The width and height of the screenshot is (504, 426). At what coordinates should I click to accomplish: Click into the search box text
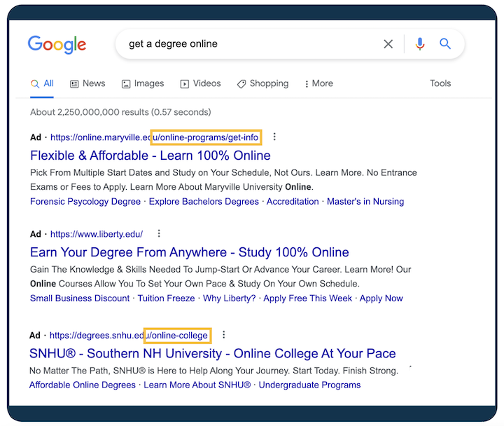(174, 43)
